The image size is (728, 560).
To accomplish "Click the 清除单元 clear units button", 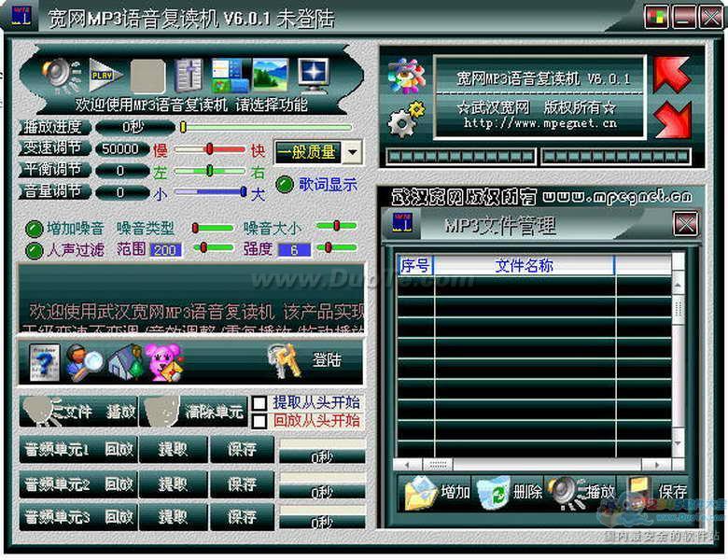I will click(x=193, y=412).
